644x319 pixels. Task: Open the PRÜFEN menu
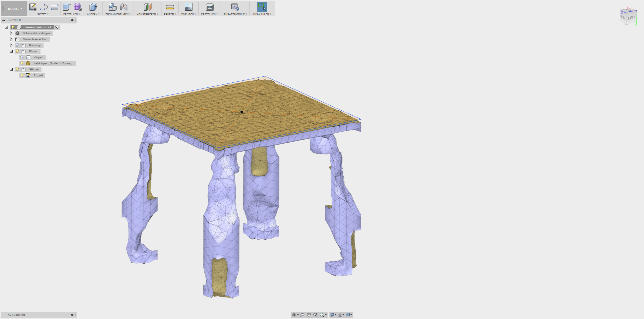tap(170, 14)
